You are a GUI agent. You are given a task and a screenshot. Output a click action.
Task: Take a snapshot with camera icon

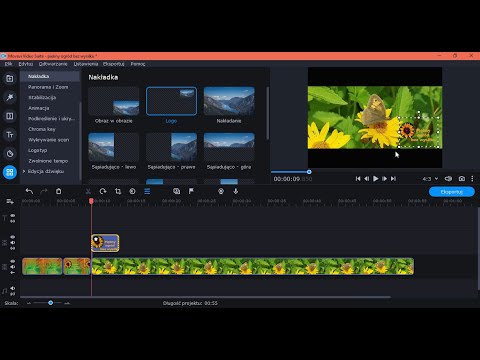[462, 179]
